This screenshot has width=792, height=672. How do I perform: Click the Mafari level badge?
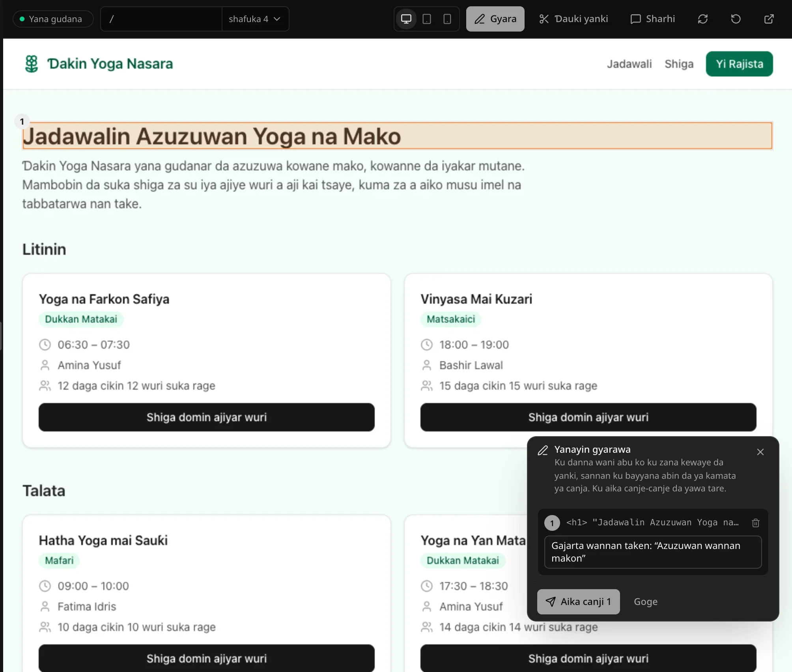point(59,560)
